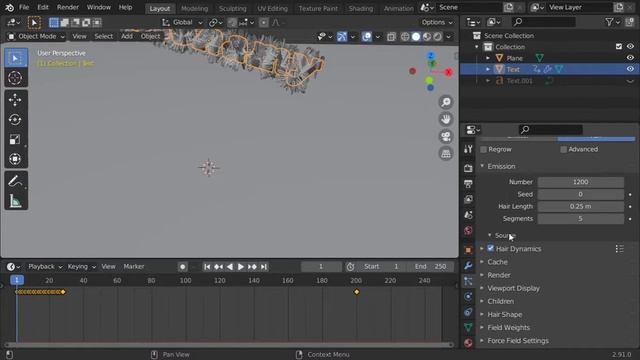Click the viewport zoom magnifier icon
The height and width of the screenshot is (360, 640).
(x=446, y=102)
